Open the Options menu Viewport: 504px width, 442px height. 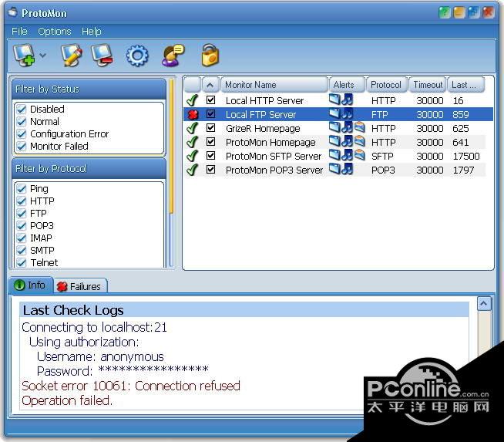pos(54,31)
